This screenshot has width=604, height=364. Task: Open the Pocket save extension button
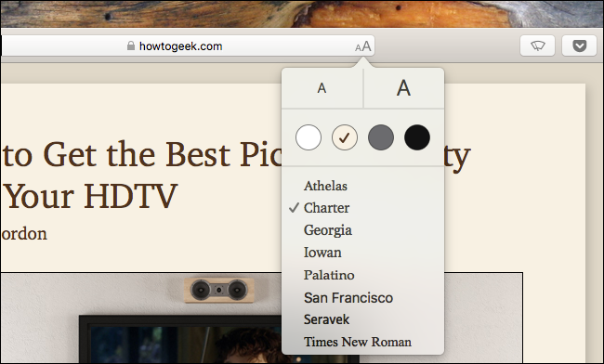579,46
